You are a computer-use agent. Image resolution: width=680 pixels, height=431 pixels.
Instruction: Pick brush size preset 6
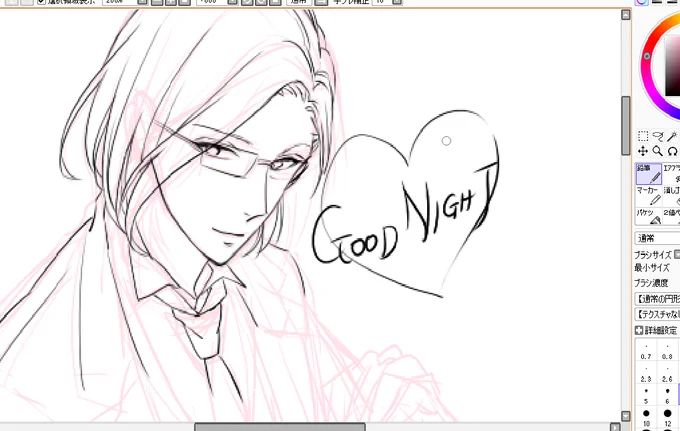[x=667, y=396]
